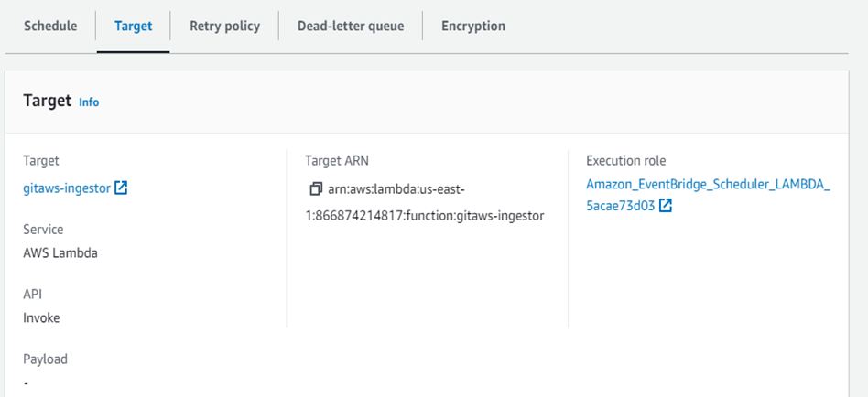Open the Amazon_EventBridge_Scheduler_LAMBDA execution role link
Viewport: 868px width, 397px height.
(708, 195)
